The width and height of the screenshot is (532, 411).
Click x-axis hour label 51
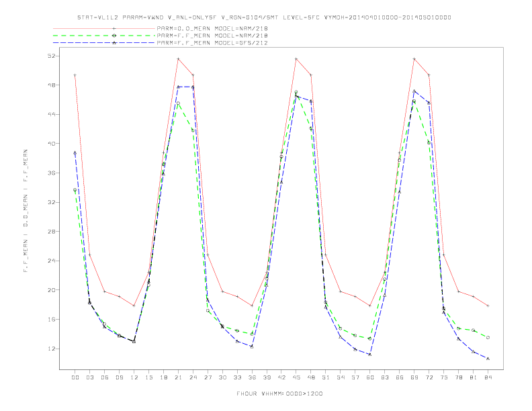[x=326, y=377]
